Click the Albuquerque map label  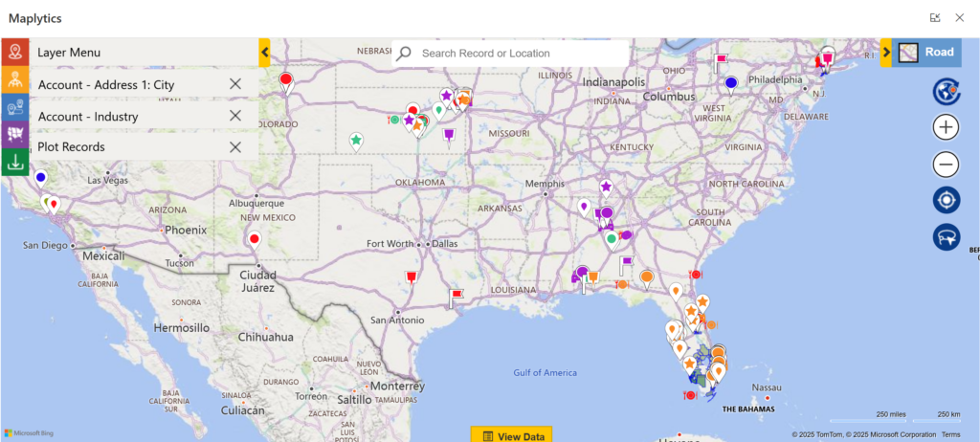(256, 203)
